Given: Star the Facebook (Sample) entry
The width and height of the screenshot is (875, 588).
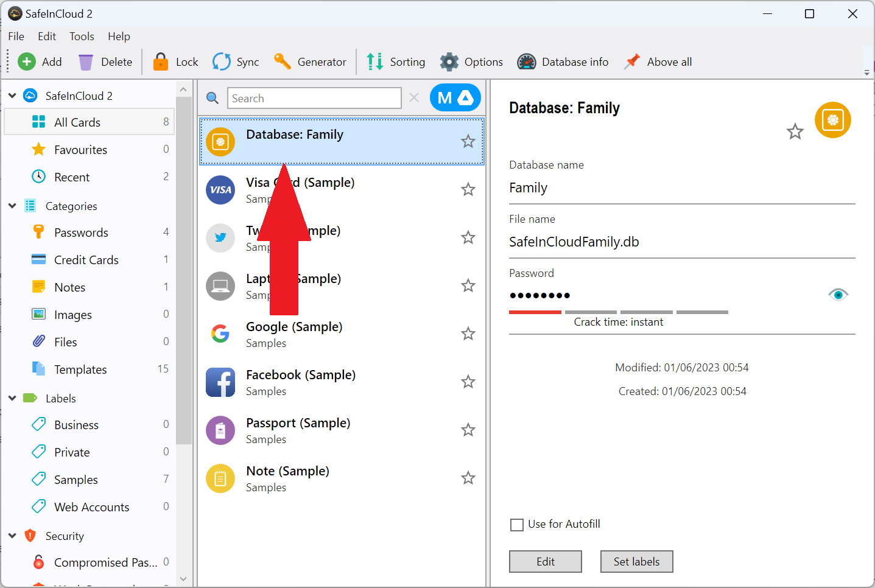Looking at the screenshot, I should point(468,382).
